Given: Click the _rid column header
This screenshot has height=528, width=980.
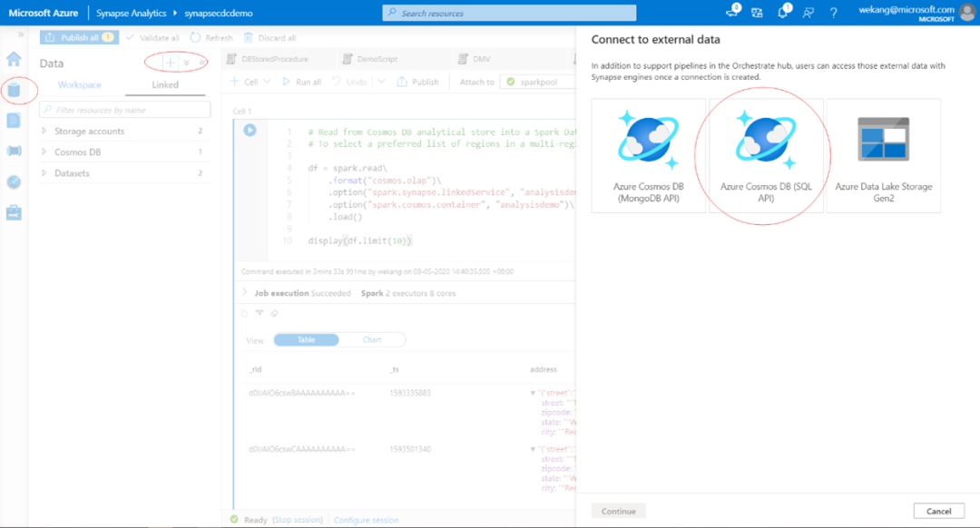Looking at the screenshot, I should 255,369.
